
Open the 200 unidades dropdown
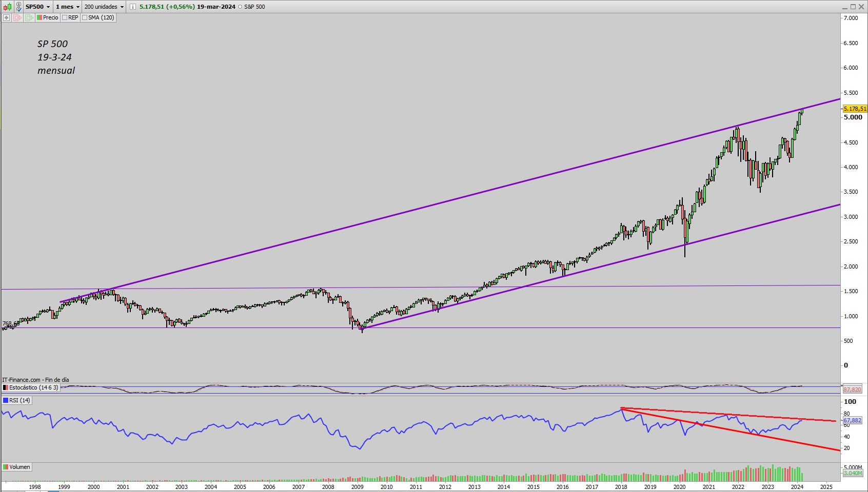click(x=104, y=7)
